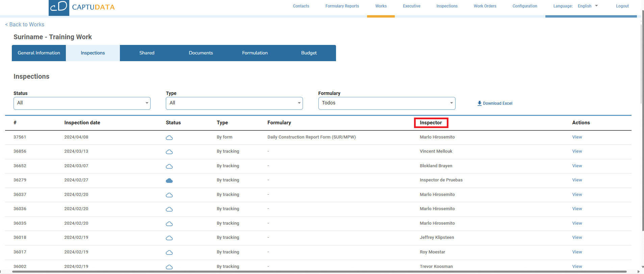This screenshot has width=644, height=274.
Task: Click the cloud status icon in row 36035
Action: click(x=169, y=224)
